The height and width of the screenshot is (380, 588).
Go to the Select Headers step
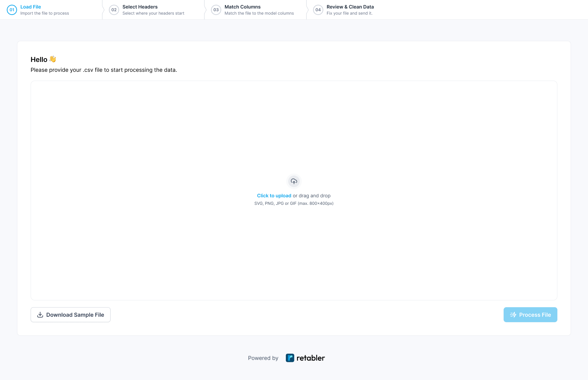click(x=140, y=7)
